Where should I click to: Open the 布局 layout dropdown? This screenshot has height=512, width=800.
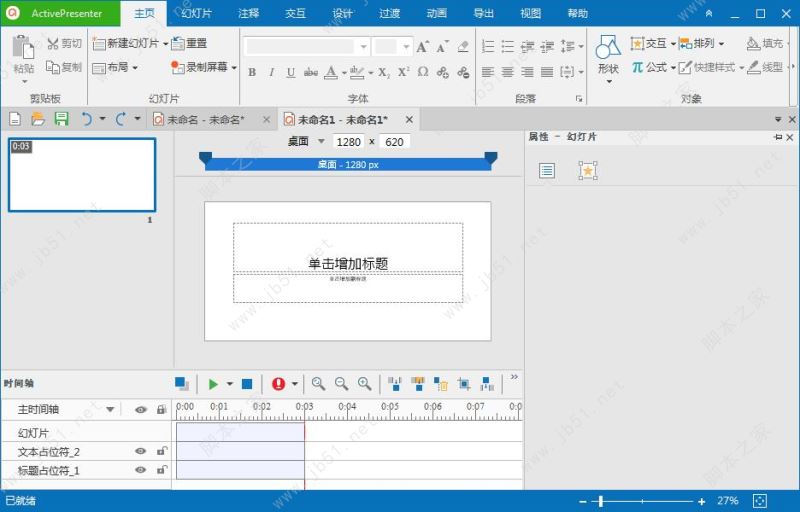115,67
